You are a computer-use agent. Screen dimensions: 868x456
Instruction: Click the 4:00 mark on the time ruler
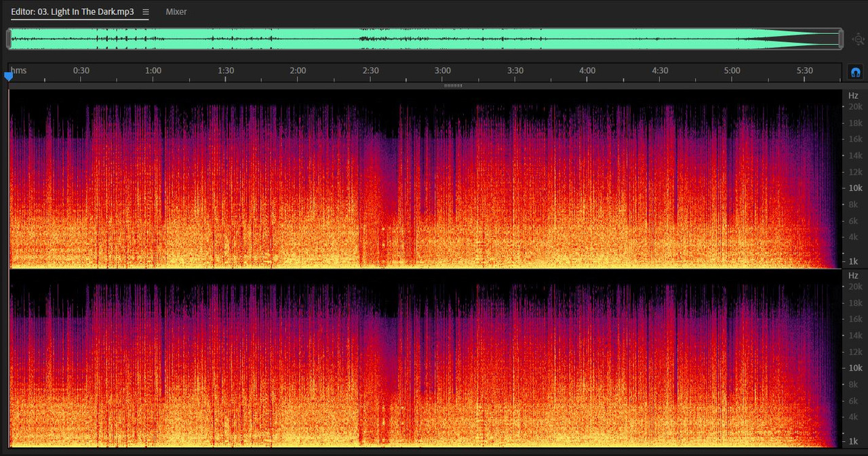click(587, 70)
